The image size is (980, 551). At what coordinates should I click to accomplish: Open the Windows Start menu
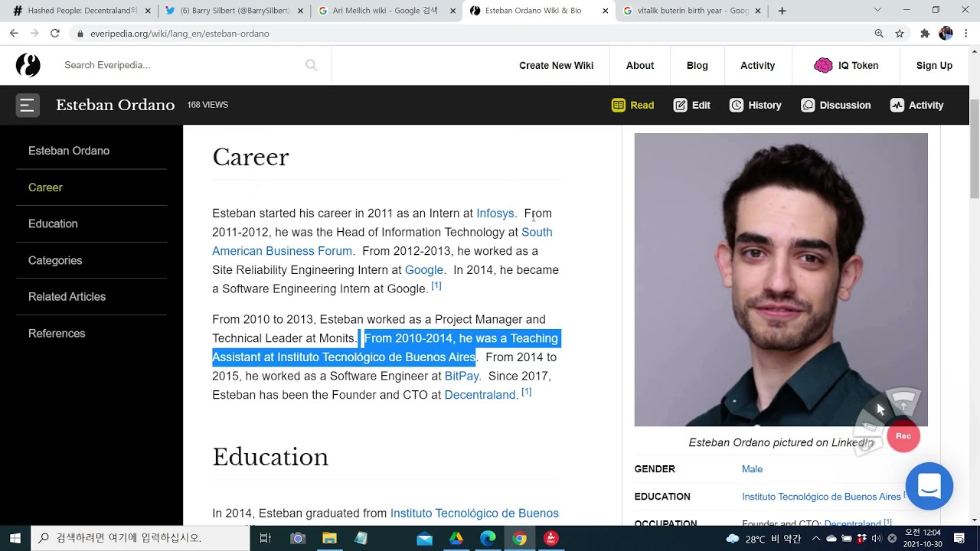tap(15, 538)
